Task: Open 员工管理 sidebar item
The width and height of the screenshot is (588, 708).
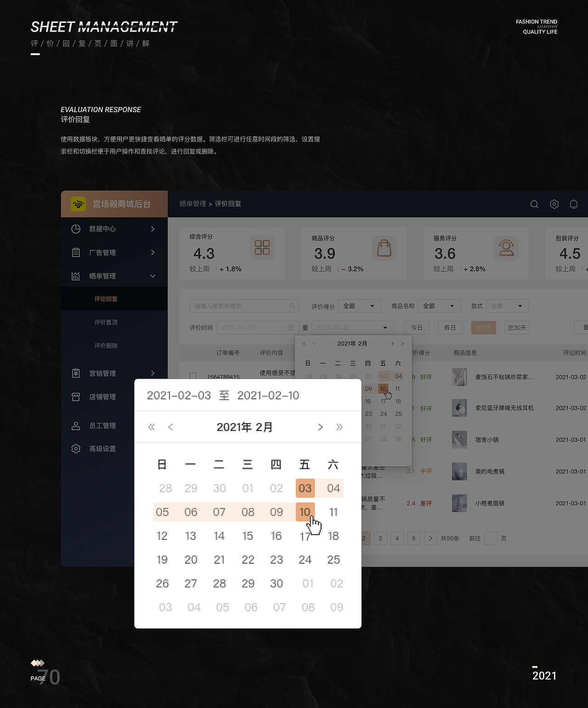Action: coord(102,425)
